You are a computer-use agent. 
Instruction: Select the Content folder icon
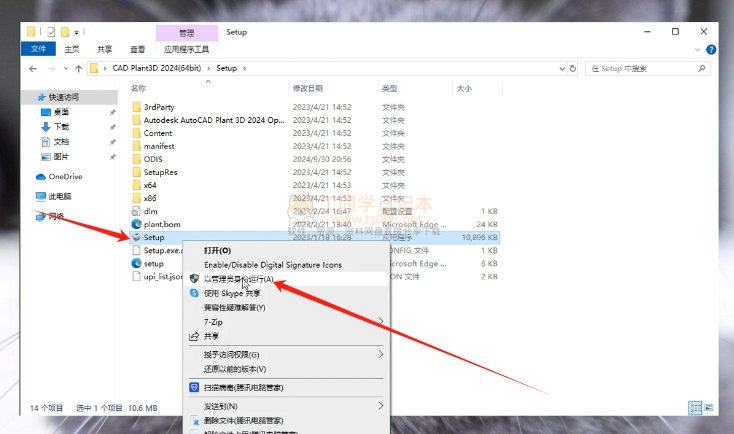click(136, 133)
